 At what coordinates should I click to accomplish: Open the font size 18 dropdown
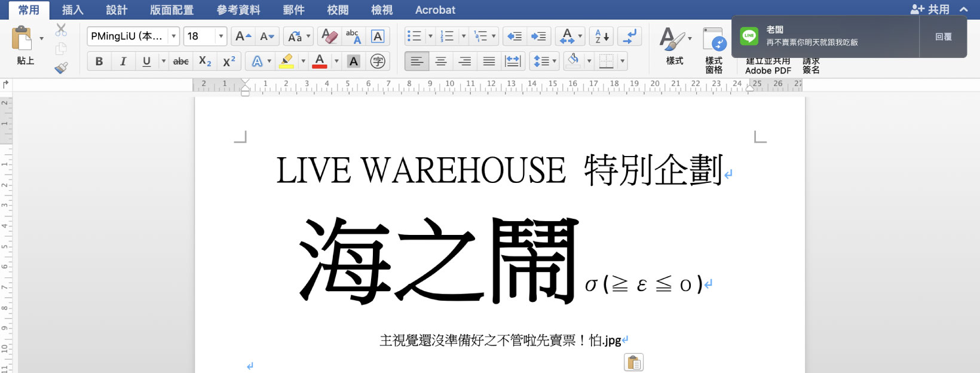pos(220,36)
